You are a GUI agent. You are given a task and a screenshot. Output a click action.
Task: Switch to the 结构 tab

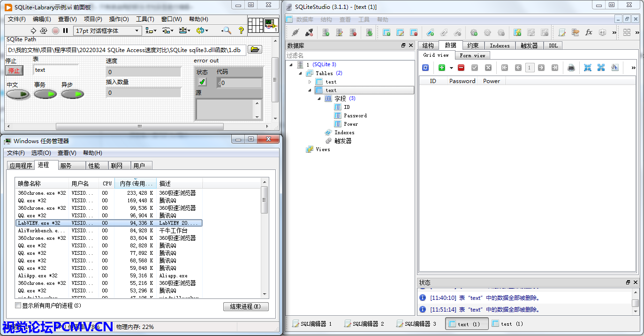coord(428,46)
